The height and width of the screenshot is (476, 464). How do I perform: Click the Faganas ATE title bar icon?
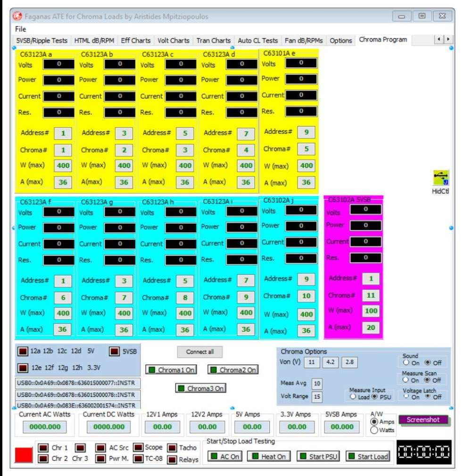coord(17,16)
